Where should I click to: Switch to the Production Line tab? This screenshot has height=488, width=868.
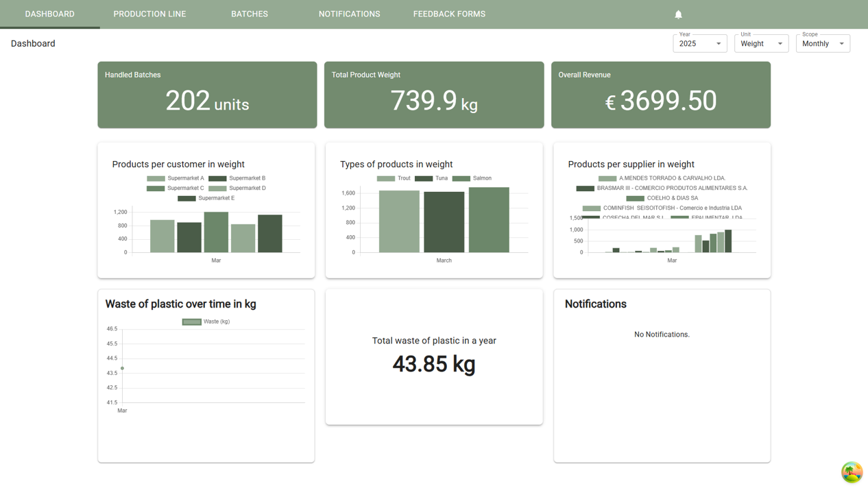149,14
